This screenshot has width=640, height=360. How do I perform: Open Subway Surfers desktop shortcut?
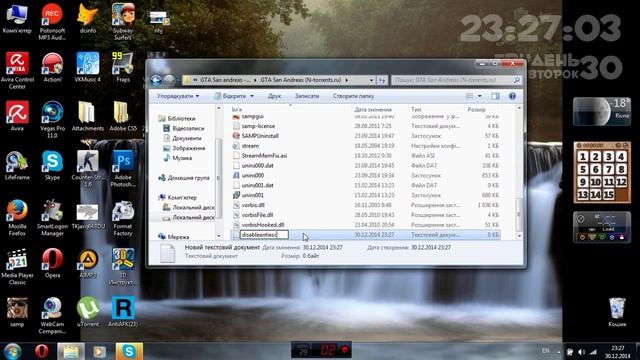[x=122, y=22]
